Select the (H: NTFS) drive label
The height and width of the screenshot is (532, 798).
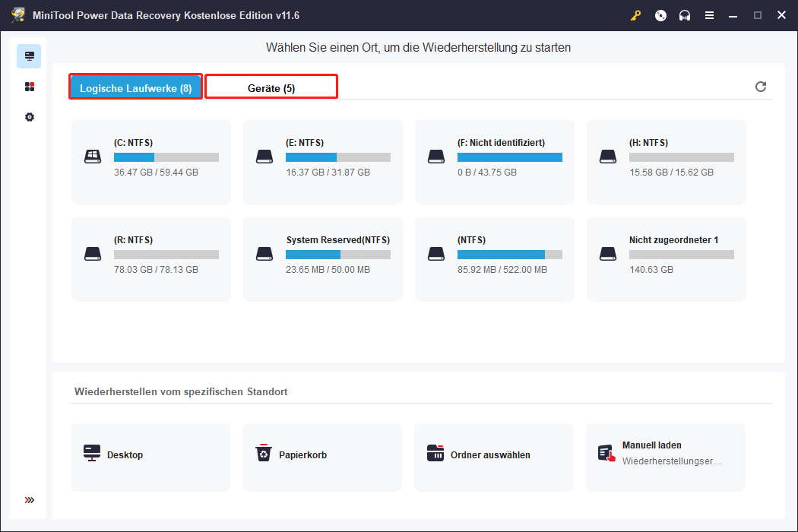click(649, 143)
